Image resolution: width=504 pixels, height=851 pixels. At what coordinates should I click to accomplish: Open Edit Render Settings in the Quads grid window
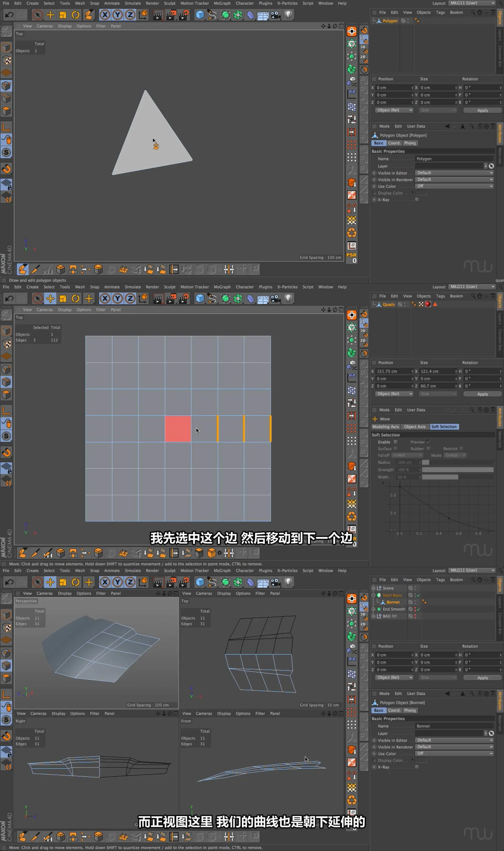[183, 299]
